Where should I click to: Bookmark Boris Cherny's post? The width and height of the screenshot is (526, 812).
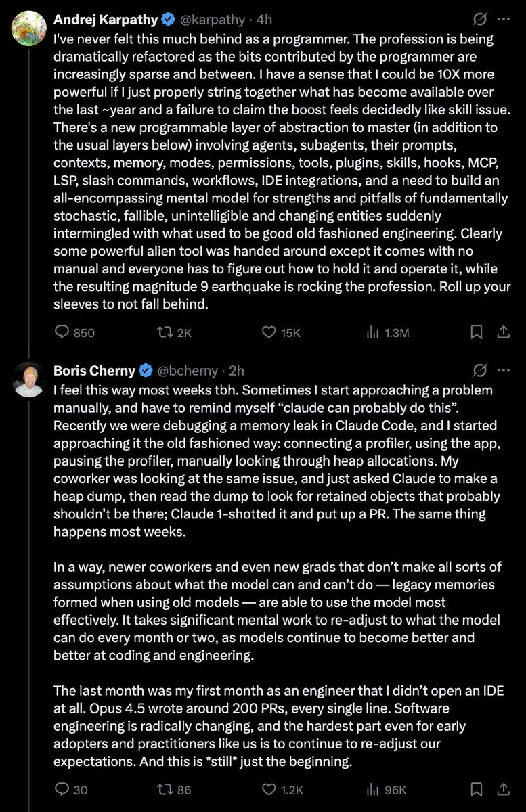point(477,789)
